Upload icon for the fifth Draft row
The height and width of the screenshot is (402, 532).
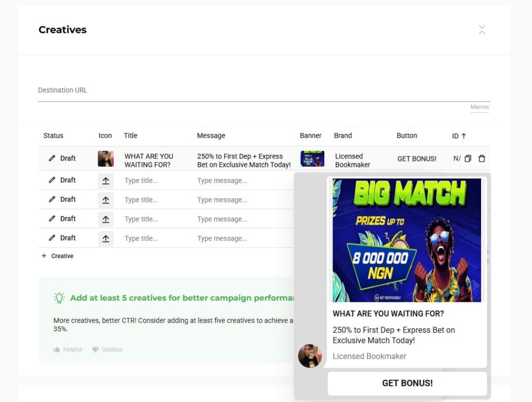pos(106,238)
